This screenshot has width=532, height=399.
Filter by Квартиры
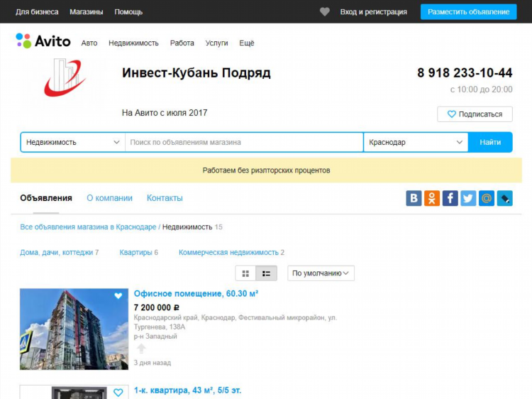click(x=135, y=252)
